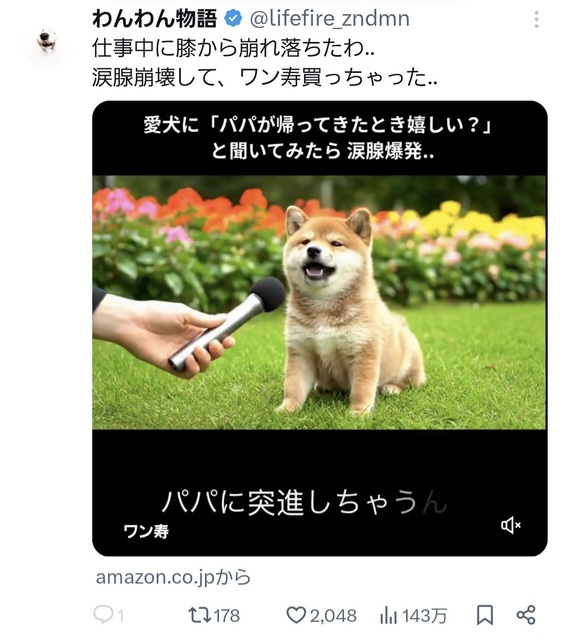Click the tweet text 仕事中に膝から崩れ落ちたわ
The width and height of the screenshot is (566, 640).
(233, 49)
